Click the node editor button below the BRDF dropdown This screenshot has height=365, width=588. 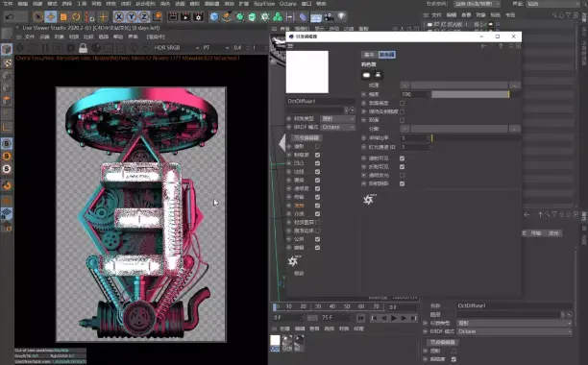click(x=306, y=137)
